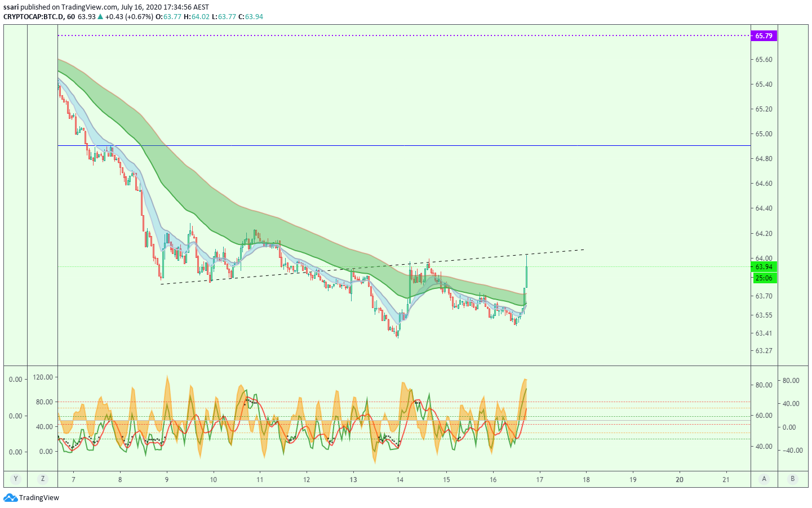Image resolution: width=812 pixels, height=508 pixels.
Task: Click the -40.00 indicator scale label
Action: point(792,451)
